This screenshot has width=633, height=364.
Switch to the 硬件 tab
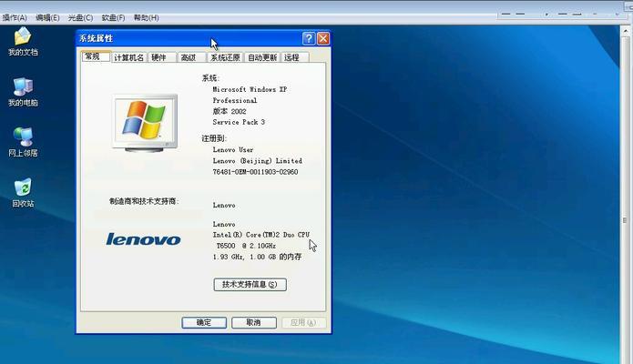click(161, 57)
